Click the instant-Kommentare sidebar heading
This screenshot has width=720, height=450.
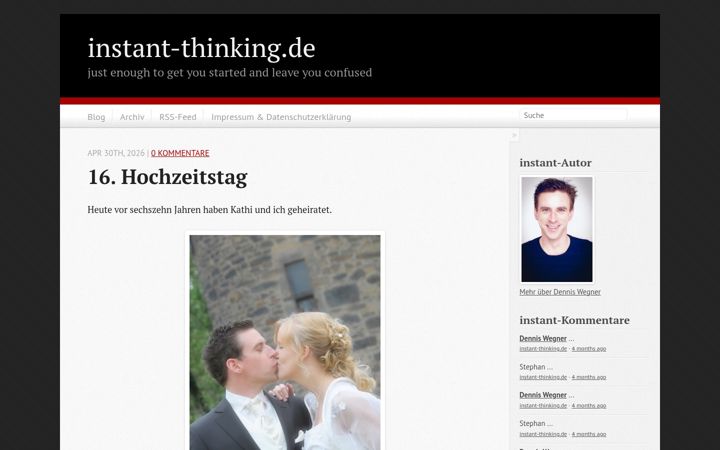[574, 320]
